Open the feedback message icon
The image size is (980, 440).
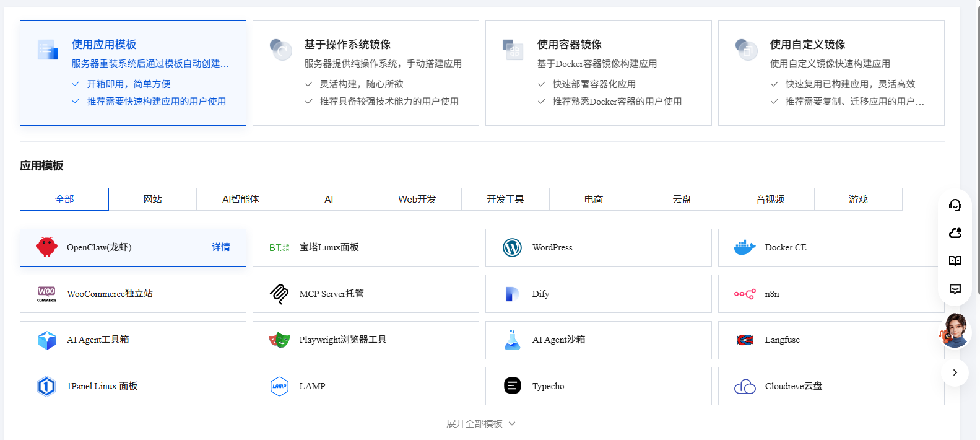[x=955, y=289]
